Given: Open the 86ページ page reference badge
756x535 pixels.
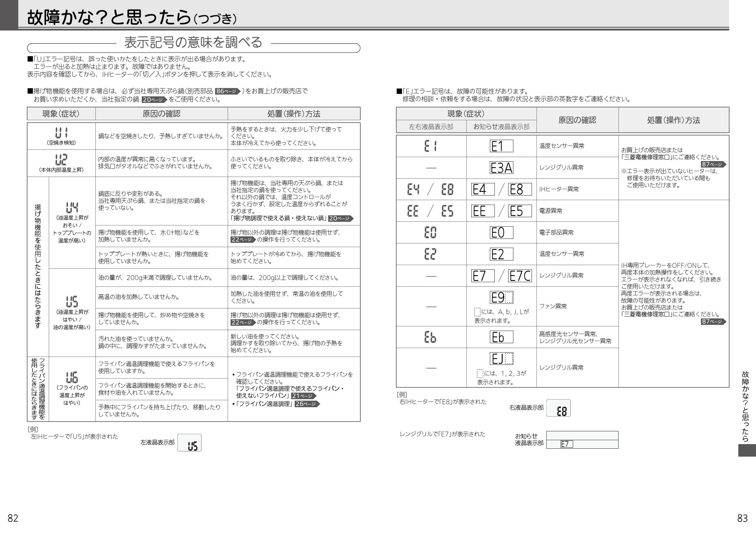Looking at the screenshot, I should tap(228, 91).
